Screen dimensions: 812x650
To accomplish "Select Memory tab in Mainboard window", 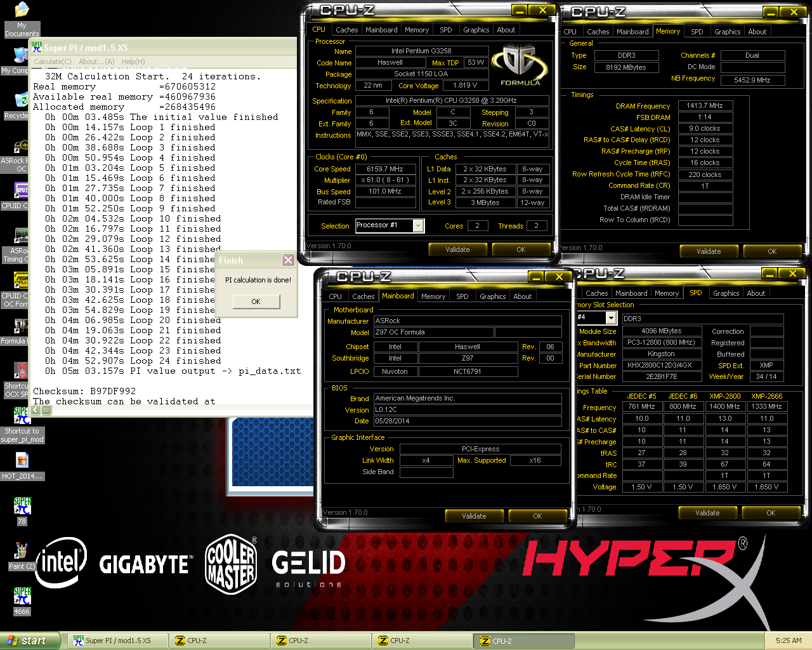I will [x=433, y=296].
